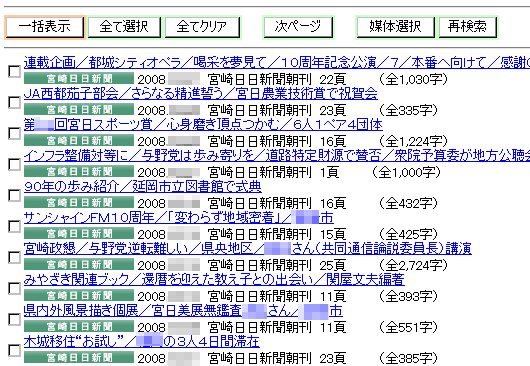
Task: Click the 一括表示 button
Action: pos(45,27)
